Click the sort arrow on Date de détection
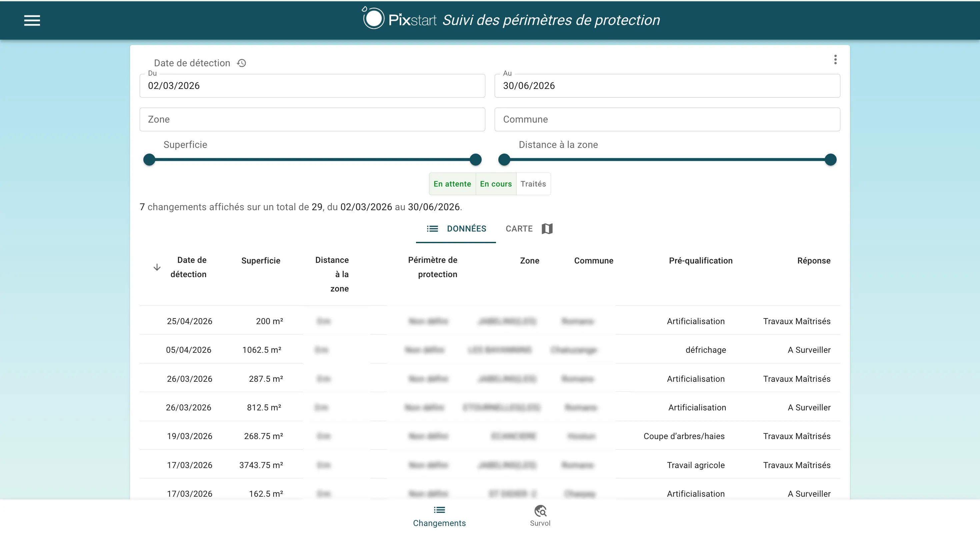980x533 pixels. [157, 267]
